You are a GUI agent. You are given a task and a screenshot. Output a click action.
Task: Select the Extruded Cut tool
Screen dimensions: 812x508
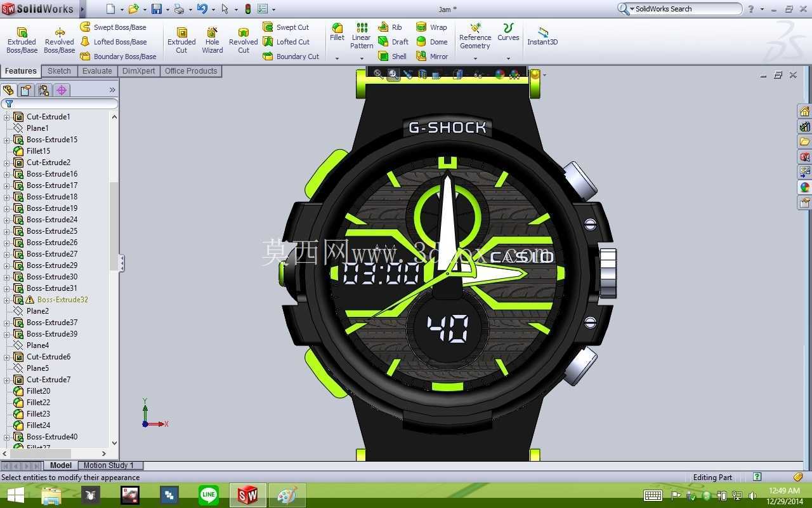coord(181,41)
